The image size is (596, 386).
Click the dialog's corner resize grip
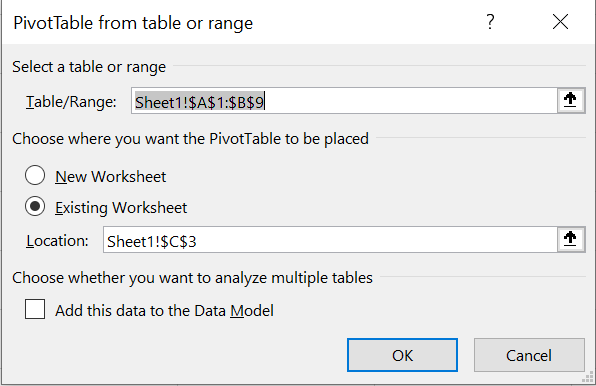tap(588, 378)
